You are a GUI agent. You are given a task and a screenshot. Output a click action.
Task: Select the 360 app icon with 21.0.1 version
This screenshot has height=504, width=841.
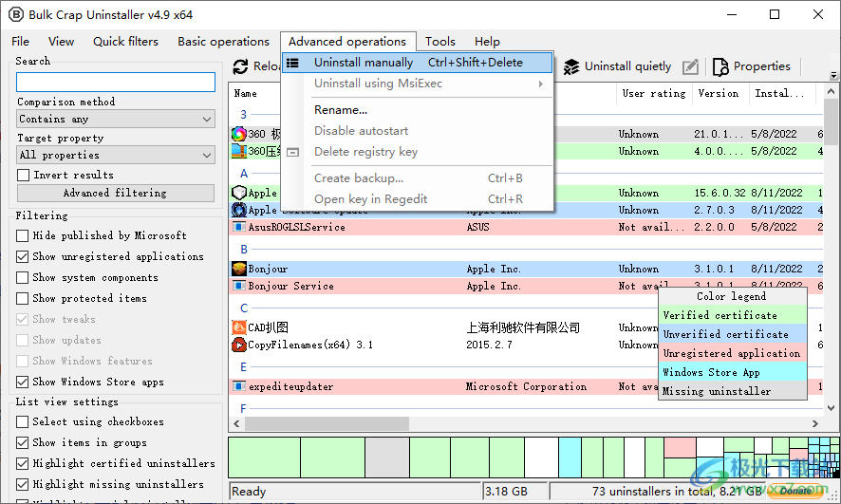click(238, 134)
